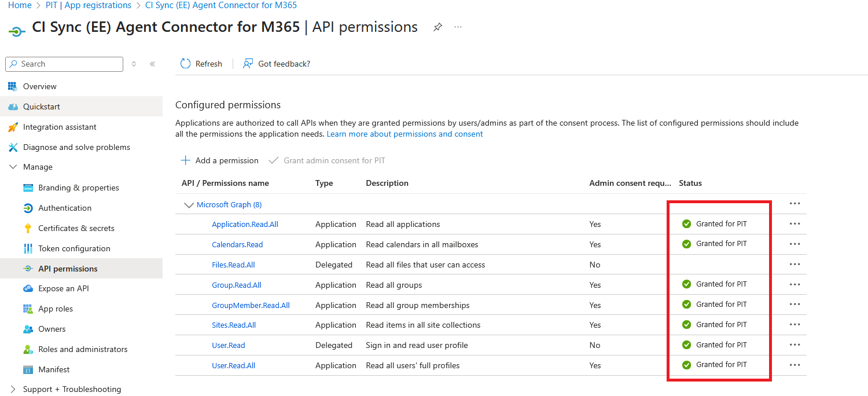This screenshot has width=868, height=396.
Task: Click the API / Permissions name column header
Action: [x=225, y=183]
